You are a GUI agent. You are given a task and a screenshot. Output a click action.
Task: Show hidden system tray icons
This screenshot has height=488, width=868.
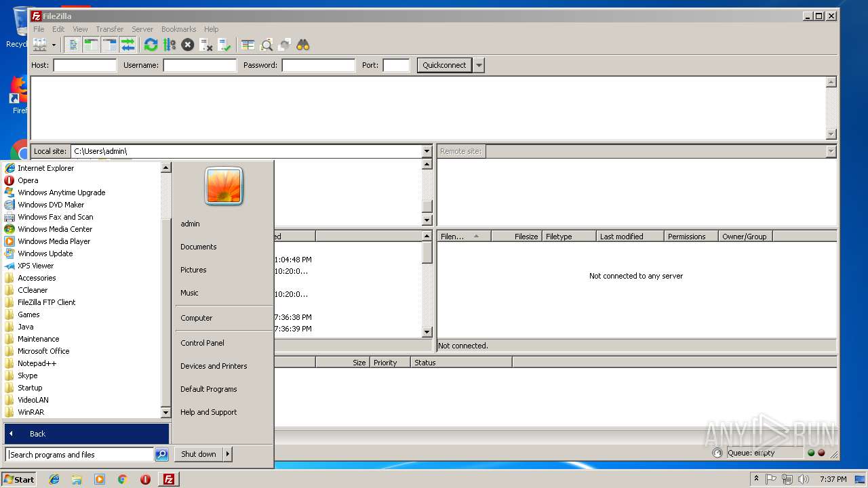(x=756, y=479)
